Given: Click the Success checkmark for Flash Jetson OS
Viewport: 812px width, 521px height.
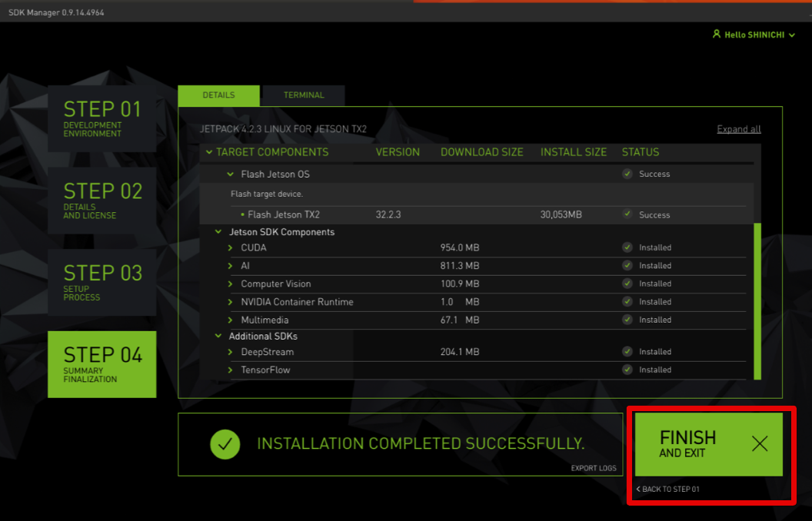Looking at the screenshot, I should click(x=627, y=173).
